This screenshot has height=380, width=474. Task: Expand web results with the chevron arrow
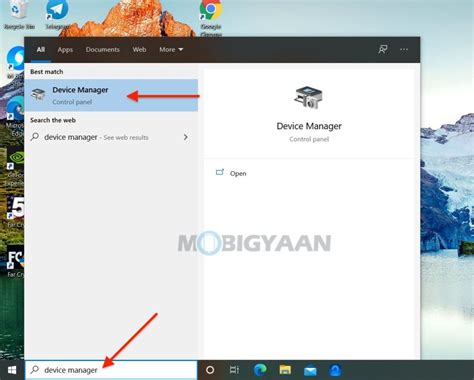186,137
